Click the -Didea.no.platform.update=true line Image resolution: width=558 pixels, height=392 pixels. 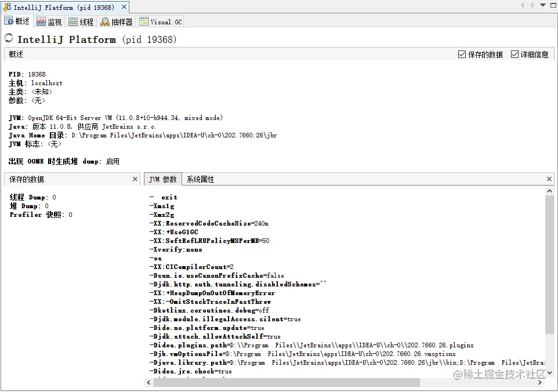click(x=206, y=328)
